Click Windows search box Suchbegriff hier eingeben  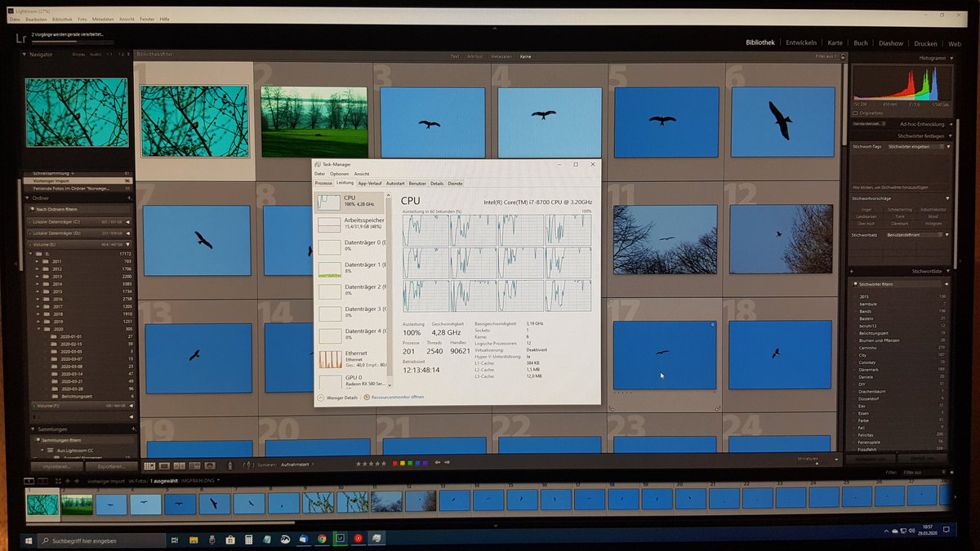point(102,540)
